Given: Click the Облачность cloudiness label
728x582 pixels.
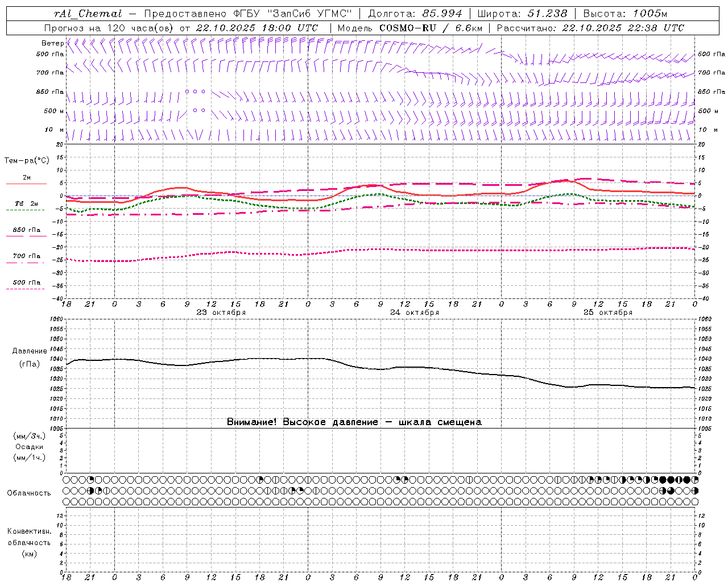Looking at the screenshot, I should (x=29, y=493).
